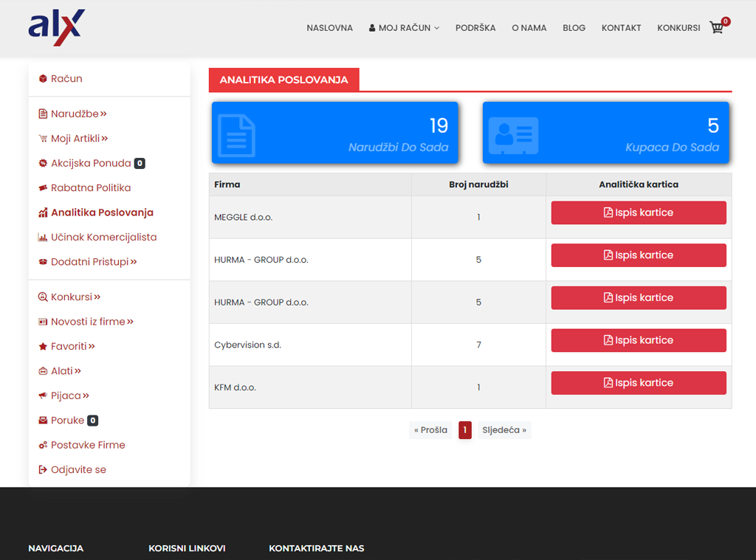The width and height of the screenshot is (756, 560).
Task: Print card for second HURMA - GROUP row
Action: [x=639, y=298]
